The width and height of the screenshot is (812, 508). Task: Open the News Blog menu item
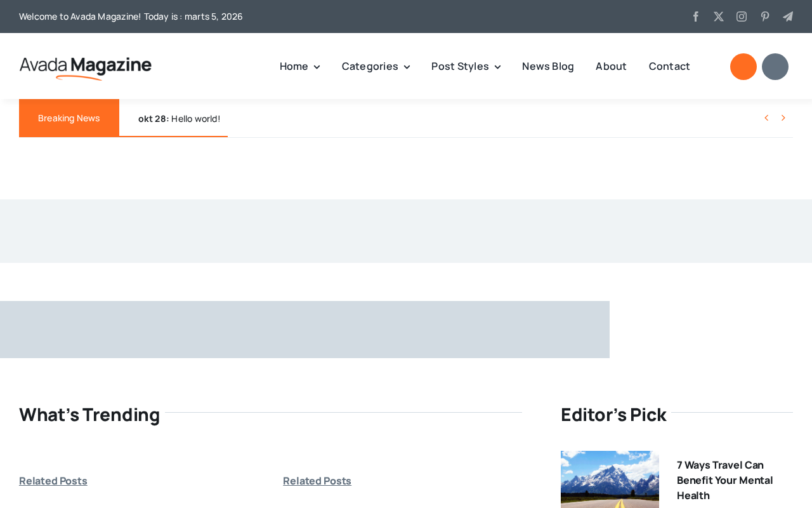coord(548,66)
